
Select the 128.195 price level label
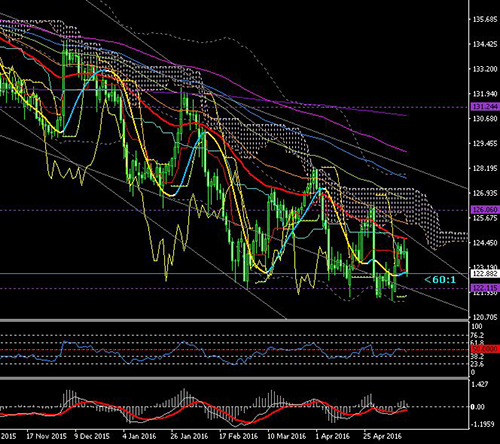pos(485,168)
